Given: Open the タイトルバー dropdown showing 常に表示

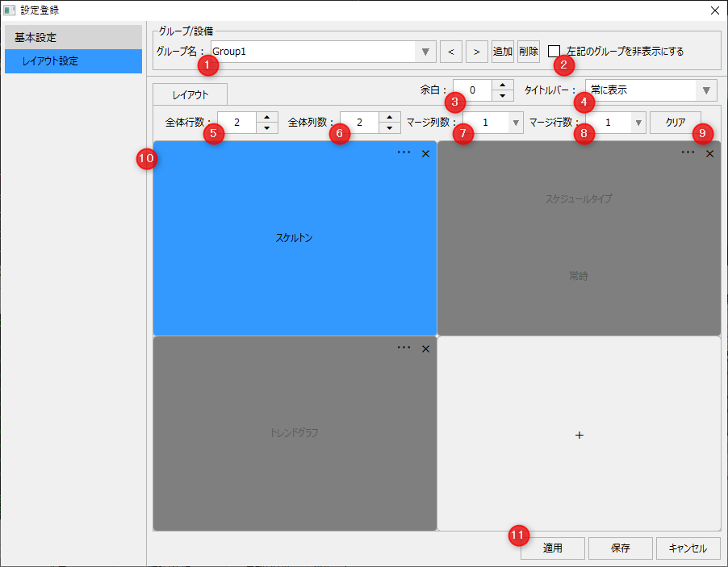Looking at the screenshot, I should click(x=709, y=90).
